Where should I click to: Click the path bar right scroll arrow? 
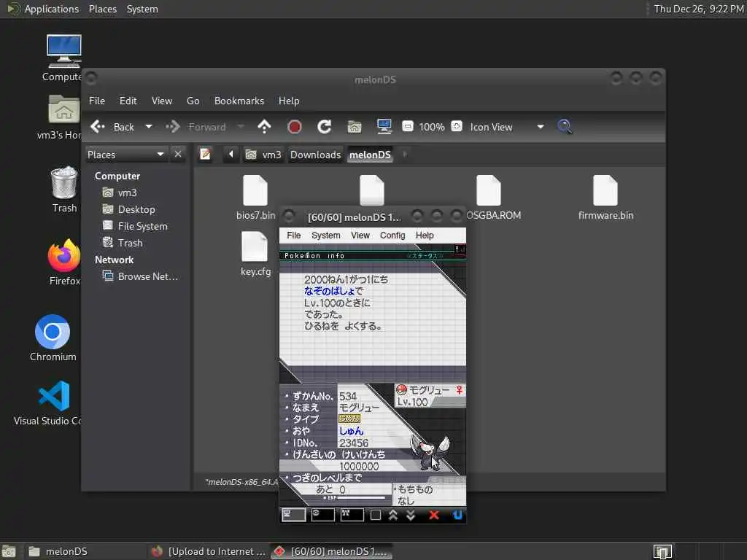click(405, 155)
